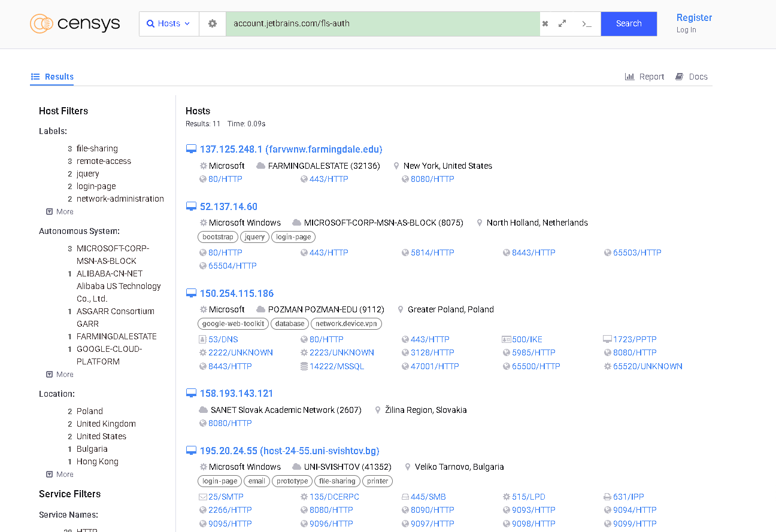Filter by MICROSOFT-CORP-MSN-AS-BLOCK autonomous system
Image resolution: width=776 pixels, height=532 pixels.
(113, 254)
